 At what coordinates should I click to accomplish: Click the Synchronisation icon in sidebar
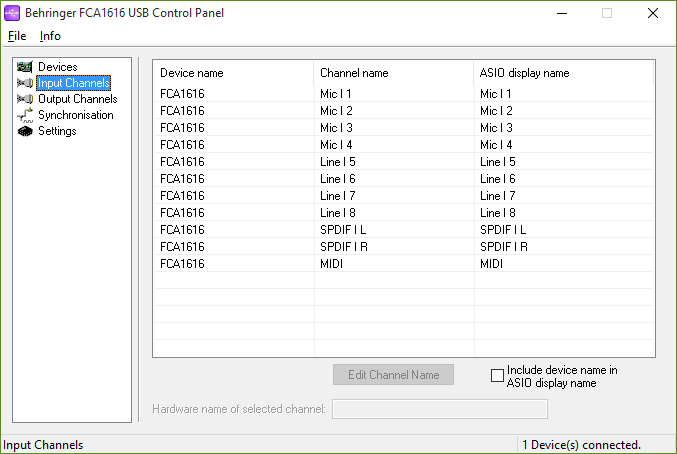click(x=25, y=115)
